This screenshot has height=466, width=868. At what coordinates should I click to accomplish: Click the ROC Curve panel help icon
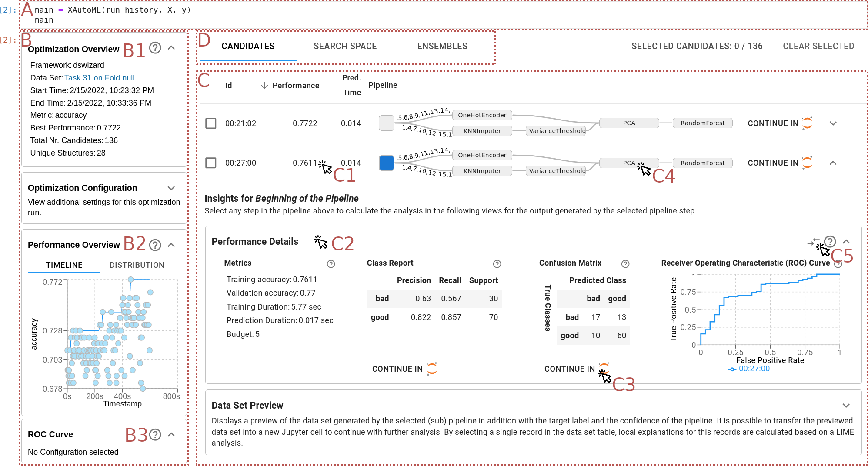[155, 435]
